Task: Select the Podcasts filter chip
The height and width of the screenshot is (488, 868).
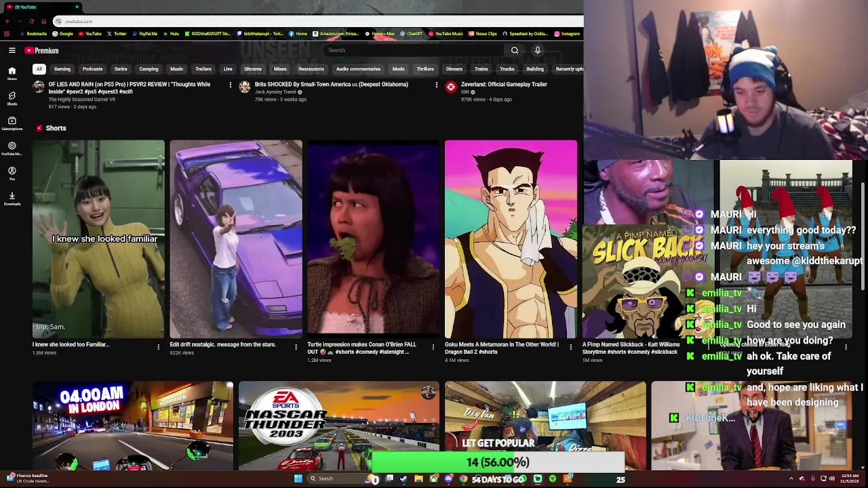Action: pyautogui.click(x=93, y=68)
